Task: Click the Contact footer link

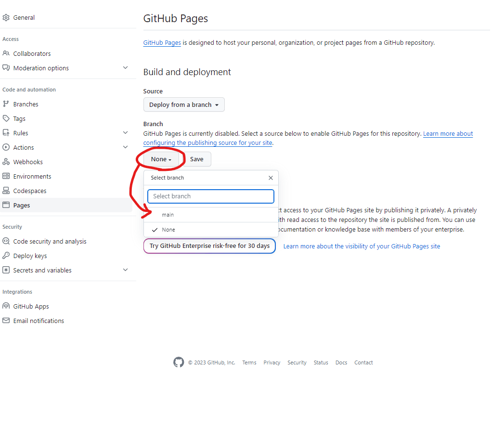Action: (x=363, y=362)
